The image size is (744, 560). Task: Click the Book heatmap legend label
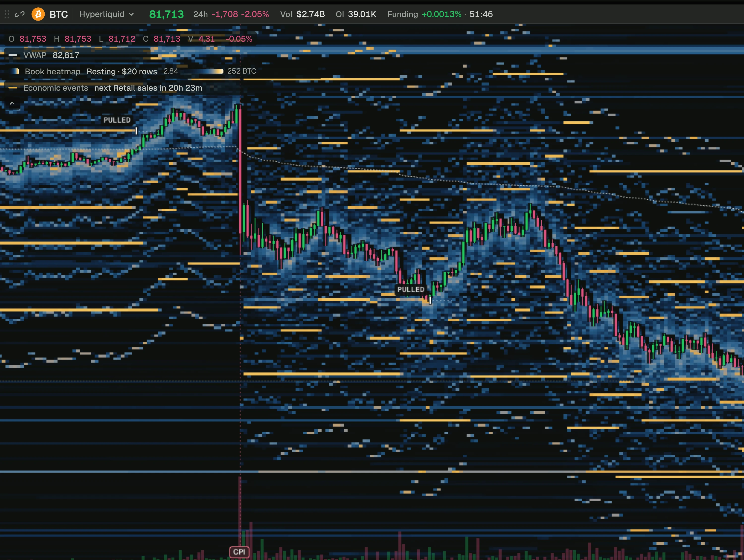pyautogui.click(x=53, y=72)
